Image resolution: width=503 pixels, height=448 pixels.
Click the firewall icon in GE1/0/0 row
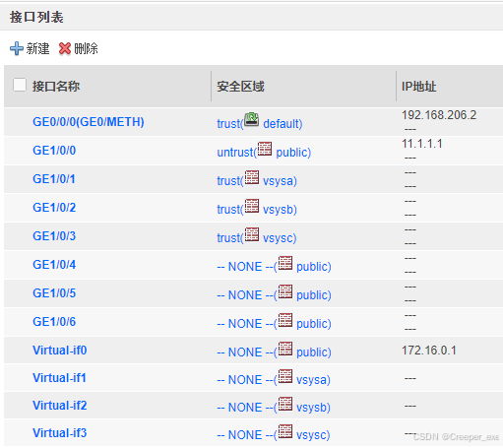[265, 149]
